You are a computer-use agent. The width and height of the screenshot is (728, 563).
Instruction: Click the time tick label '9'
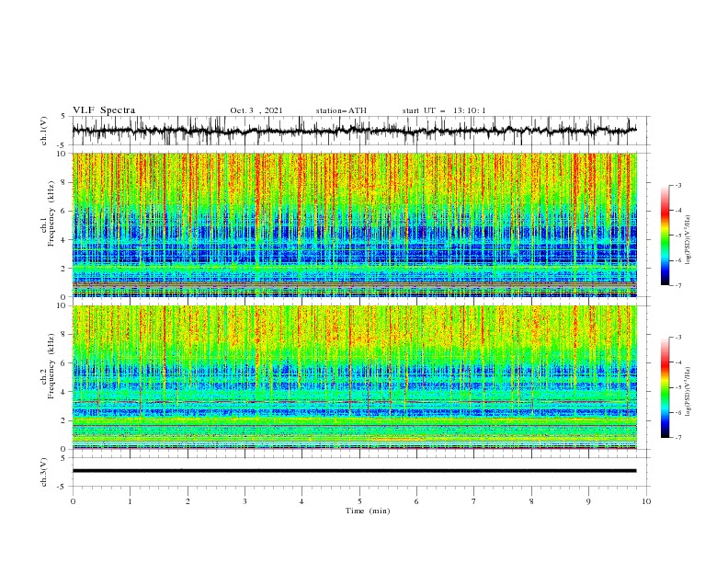(588, 501)
